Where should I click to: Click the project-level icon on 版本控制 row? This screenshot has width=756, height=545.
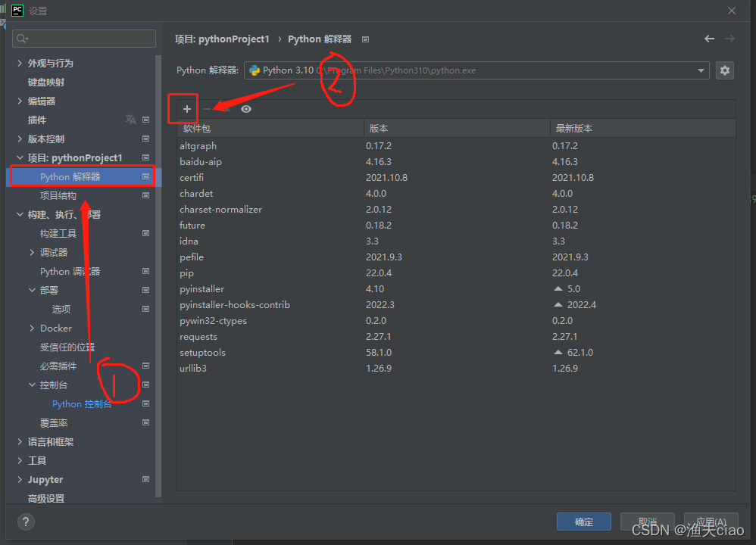(145, 139)
